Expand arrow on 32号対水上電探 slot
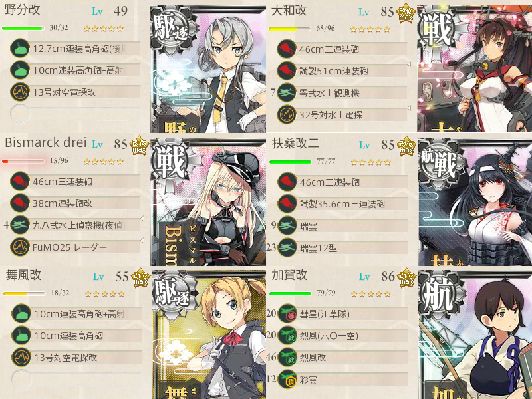Screen dimensions: 532x399 point(409,108)
